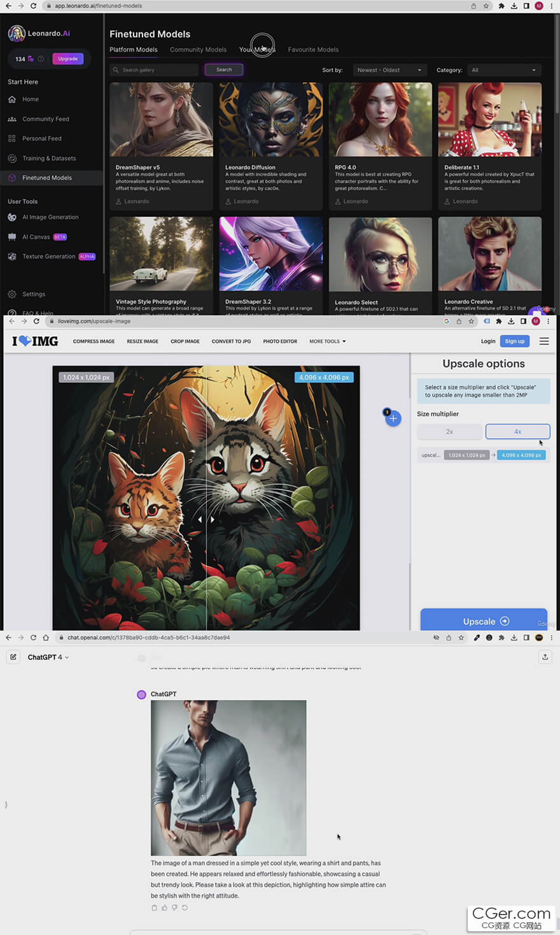Click the token info icon beside 134
Viewport: 560px width, 935px height.
[41, 59]
